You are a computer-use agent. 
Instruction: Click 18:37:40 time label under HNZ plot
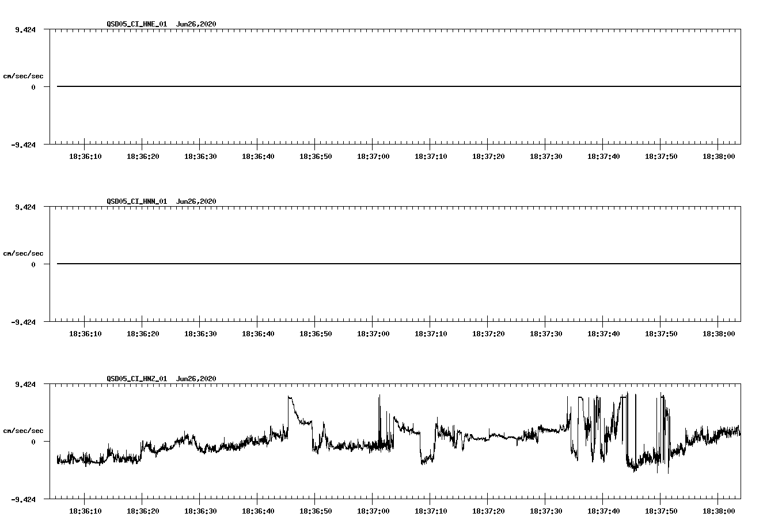click(x=603, y=511)
